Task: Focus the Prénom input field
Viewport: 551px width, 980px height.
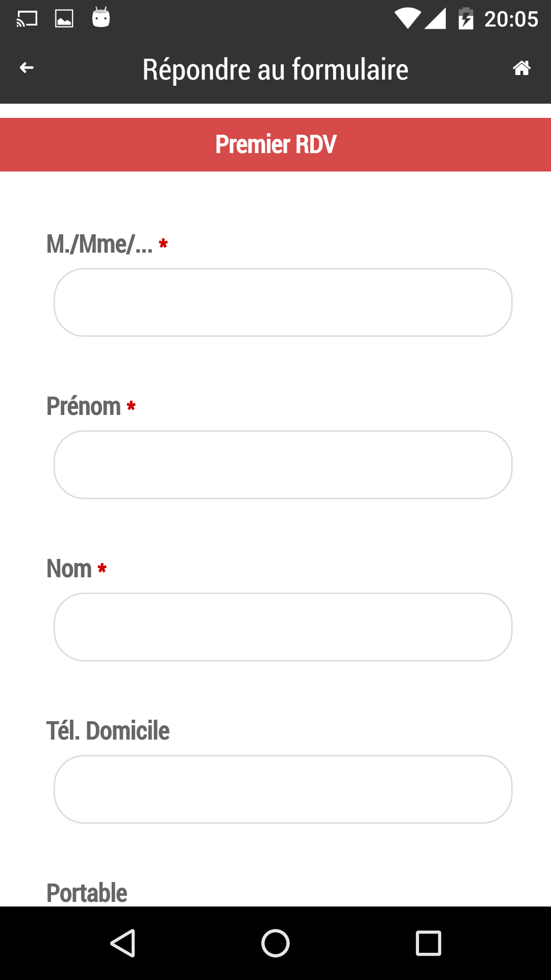Action: (283, 464)
